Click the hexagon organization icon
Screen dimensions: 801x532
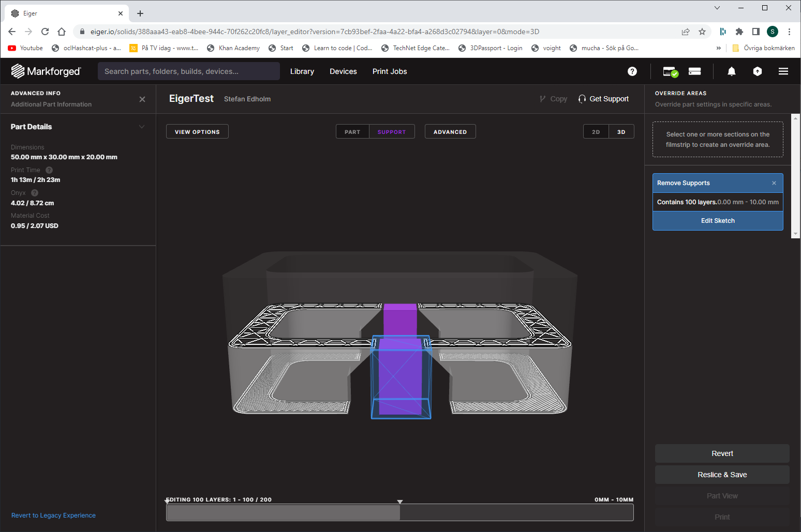[757, 71]
